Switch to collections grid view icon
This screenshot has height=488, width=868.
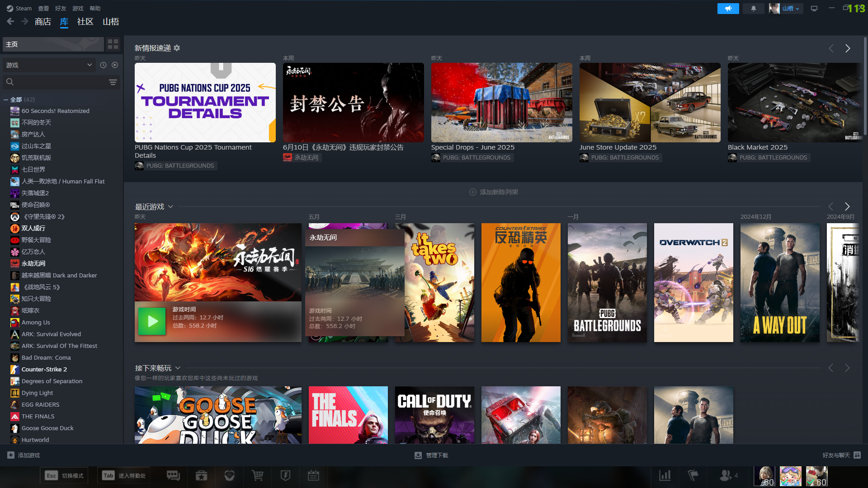[x=113, y=44]
